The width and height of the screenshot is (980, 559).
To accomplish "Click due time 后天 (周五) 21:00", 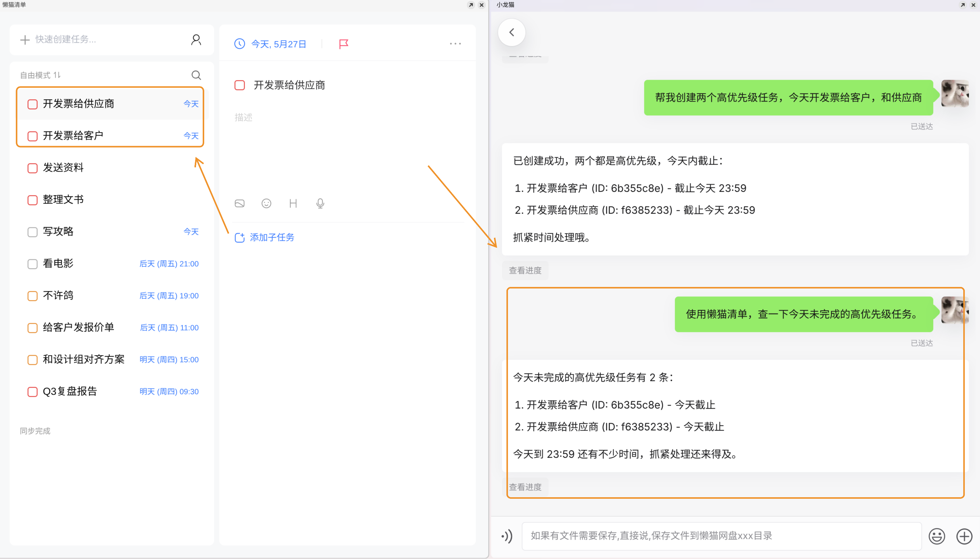I will click(169, 264).
